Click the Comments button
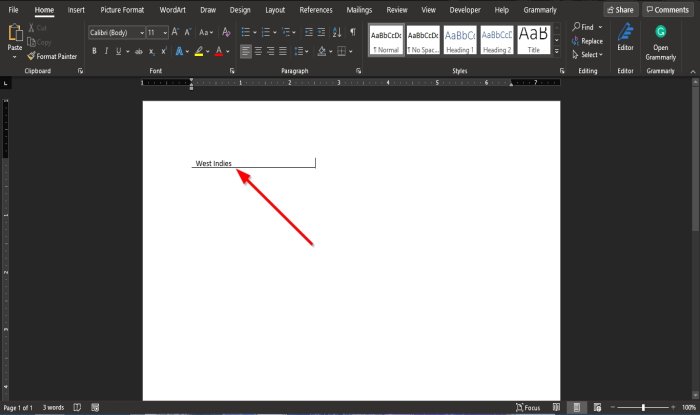 click(667, 9)
